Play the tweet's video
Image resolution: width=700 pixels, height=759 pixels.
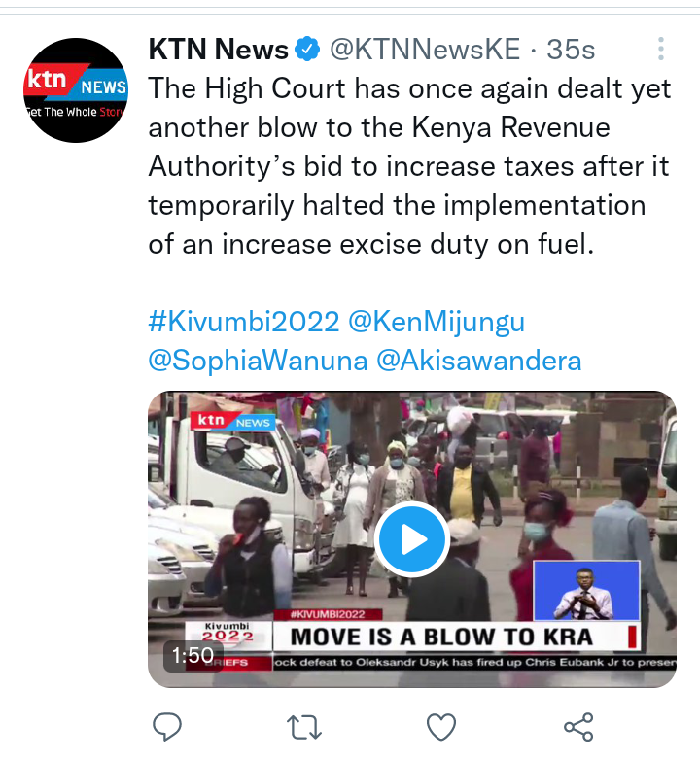[x=412, y=539]
